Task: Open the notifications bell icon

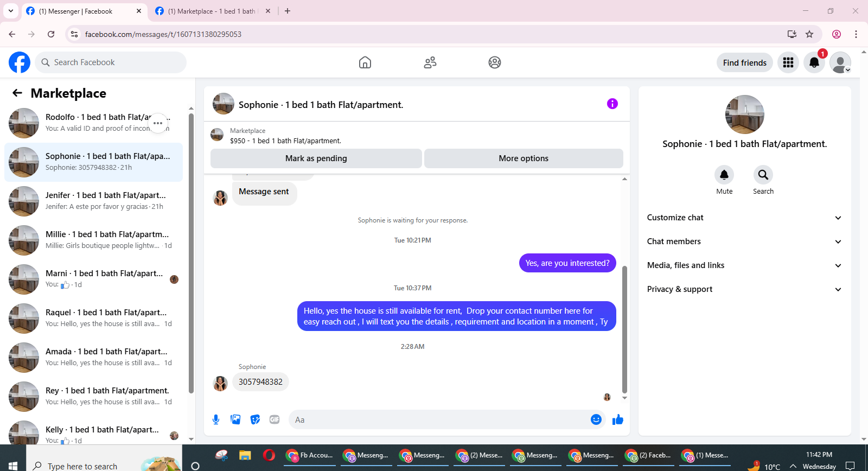Action: pos(814,62)
